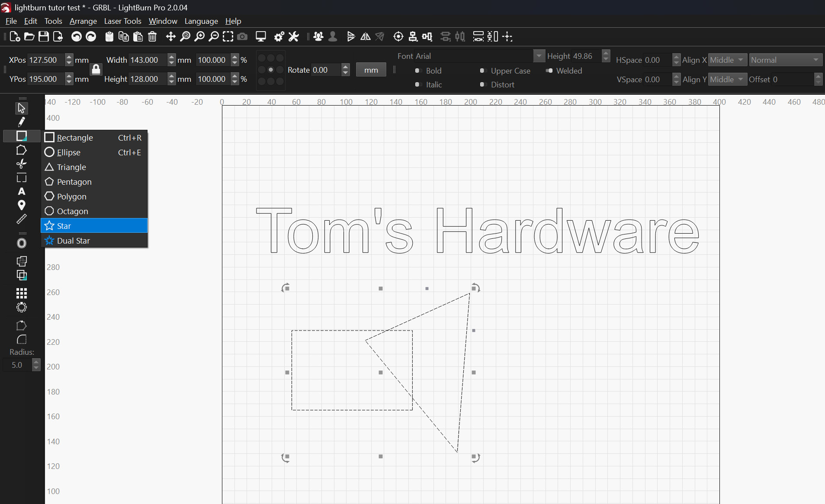Image resolution: width=825 pixels, height=504 pixels.
Task: Open the Arrange menu
Action: (x=83, y=21)
